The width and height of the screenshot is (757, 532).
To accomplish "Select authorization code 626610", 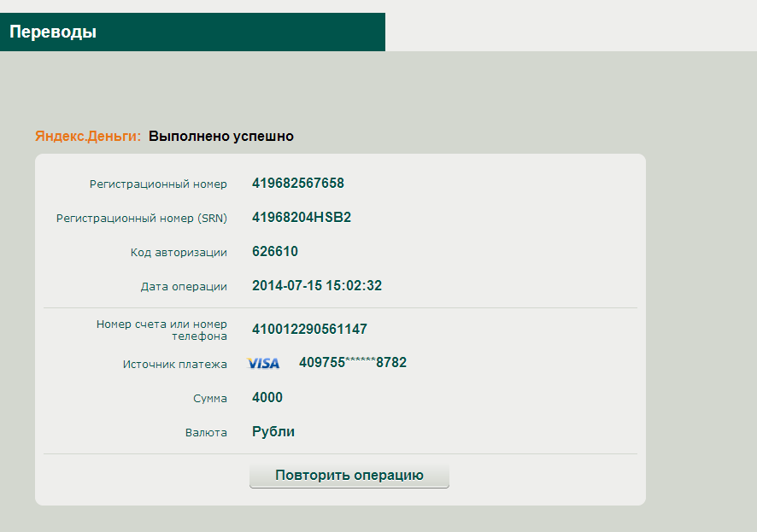I will 275,252.
